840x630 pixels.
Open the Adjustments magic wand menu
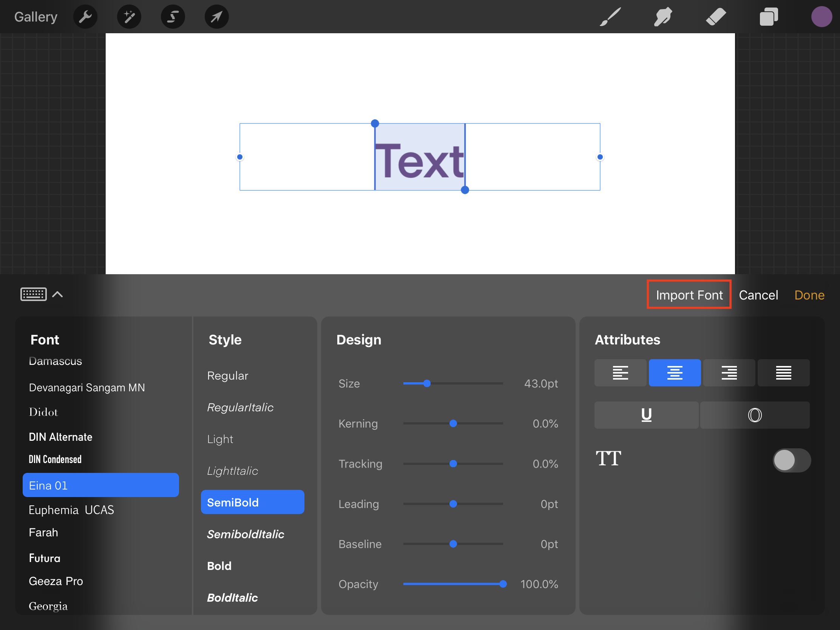click(x=129, y=17)
